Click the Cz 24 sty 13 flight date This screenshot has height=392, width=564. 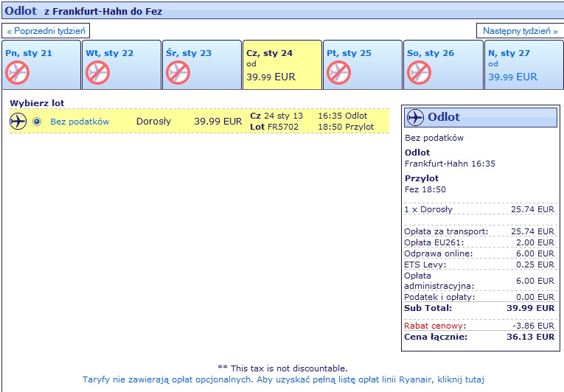(x=276, y=116)
